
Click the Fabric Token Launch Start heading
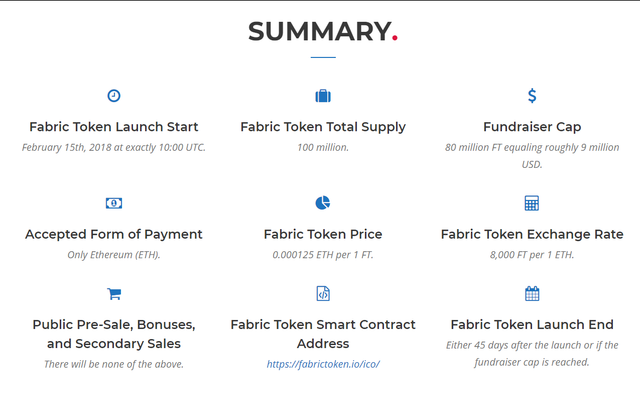pyautogui.click(x=114, y=127)
